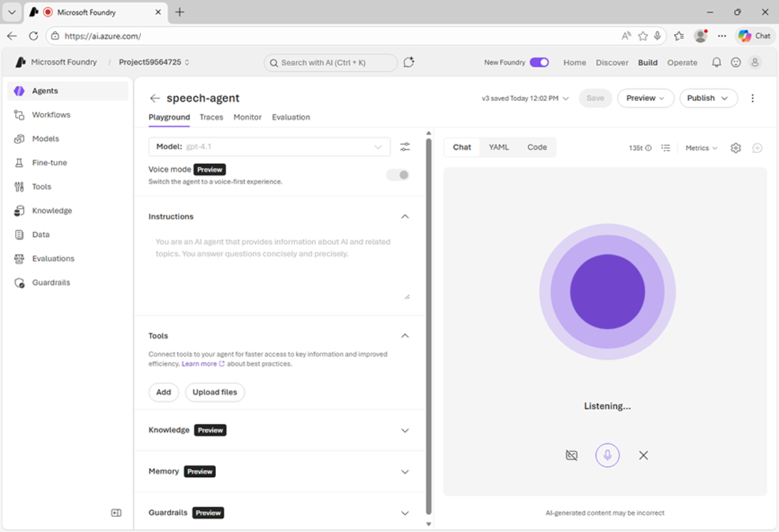Click the Search with AI input field
Screen dimensions: 779x532
click(x=330, y=63)
